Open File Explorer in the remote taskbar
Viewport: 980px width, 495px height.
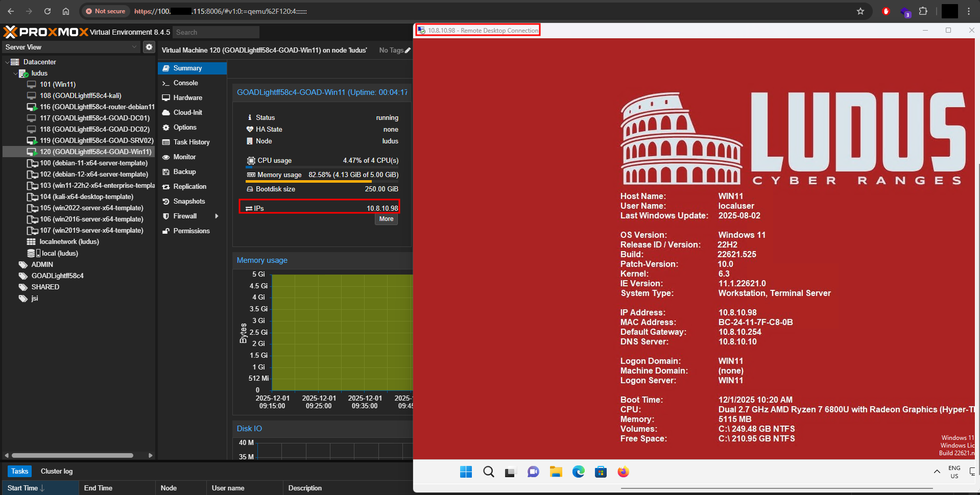point(556,472)
